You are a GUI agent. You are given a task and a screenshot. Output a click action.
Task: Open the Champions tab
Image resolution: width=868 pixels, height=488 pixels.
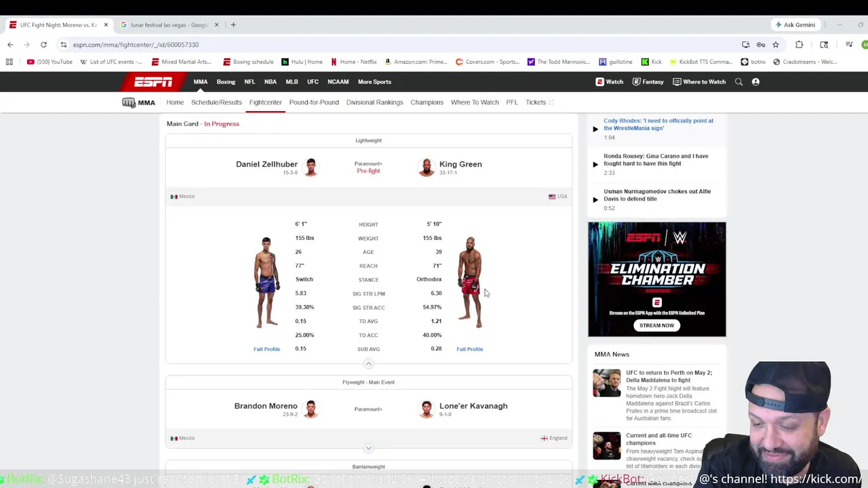427,102
